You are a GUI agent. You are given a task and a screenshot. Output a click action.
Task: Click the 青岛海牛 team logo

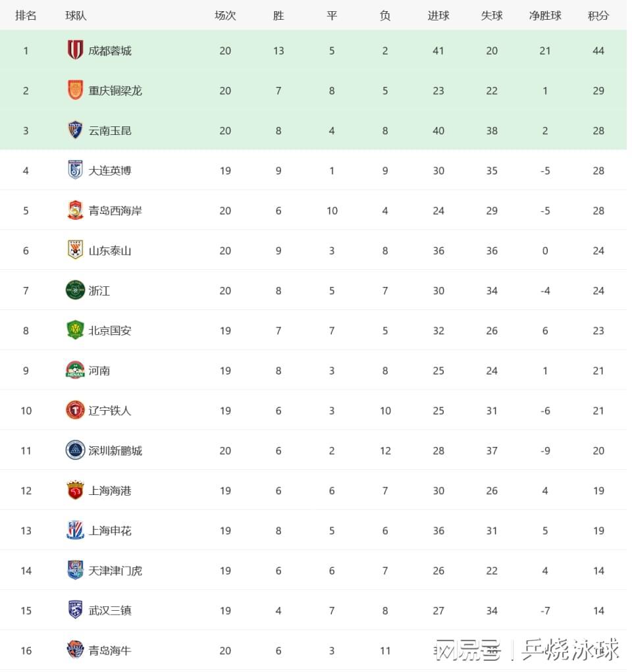[x=76, y=650]
